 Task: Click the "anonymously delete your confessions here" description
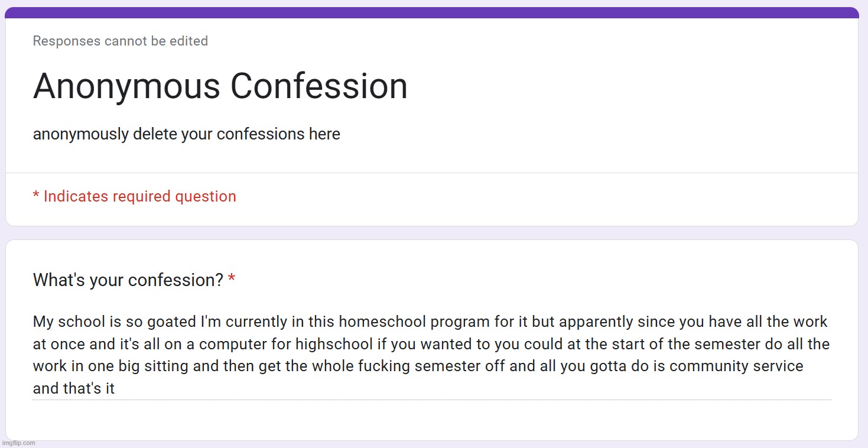point(186,134)
